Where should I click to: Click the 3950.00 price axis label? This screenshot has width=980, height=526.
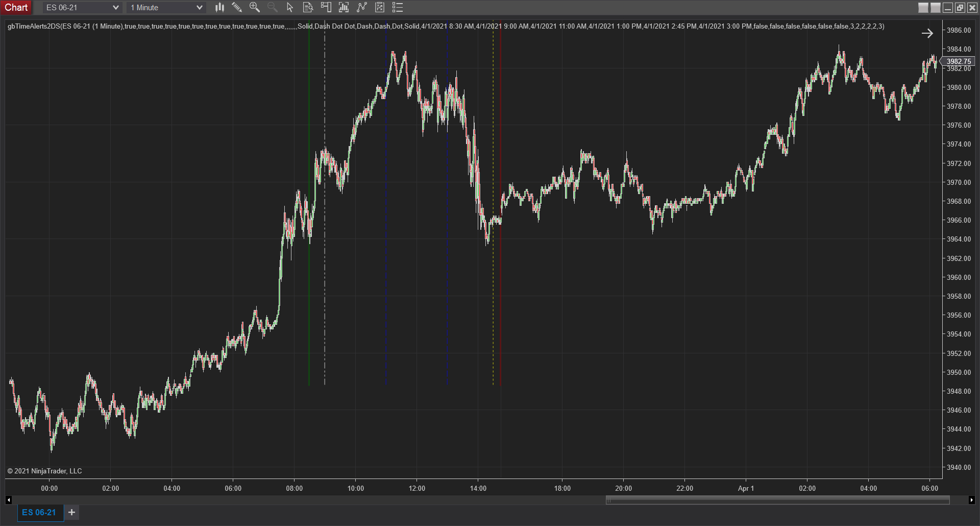(959, 372)
